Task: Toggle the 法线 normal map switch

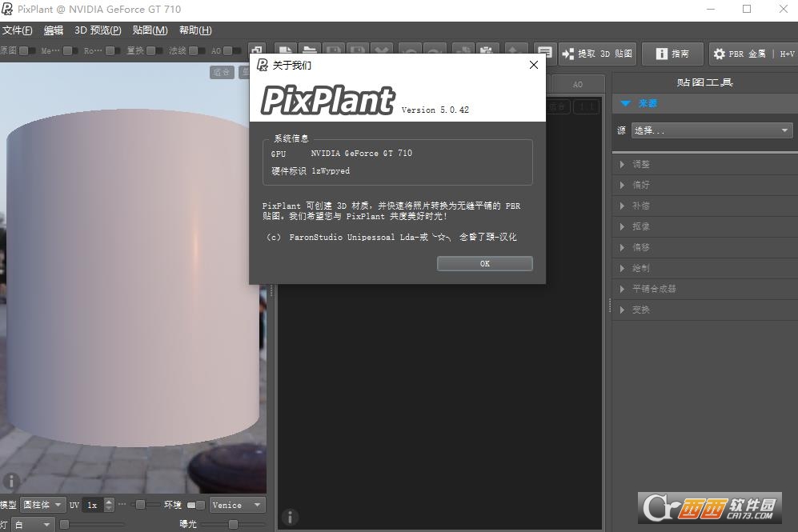Action: tap(197, 50)
